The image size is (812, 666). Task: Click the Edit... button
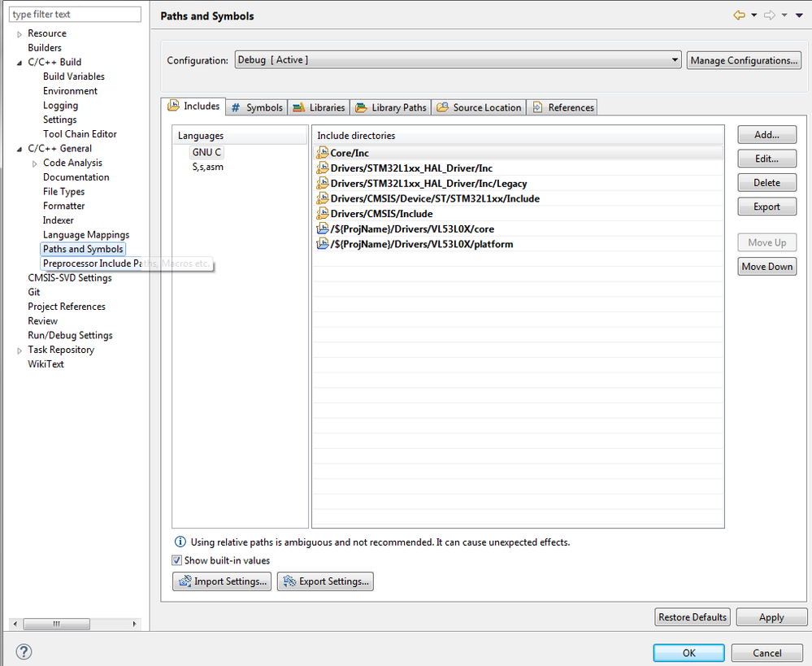coord(767,159)
